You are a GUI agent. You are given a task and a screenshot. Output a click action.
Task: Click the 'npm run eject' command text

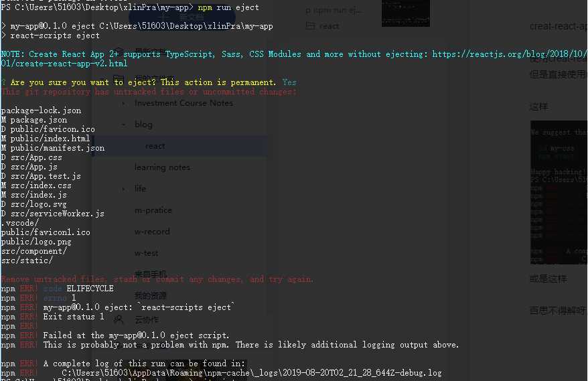coord(228,7)
